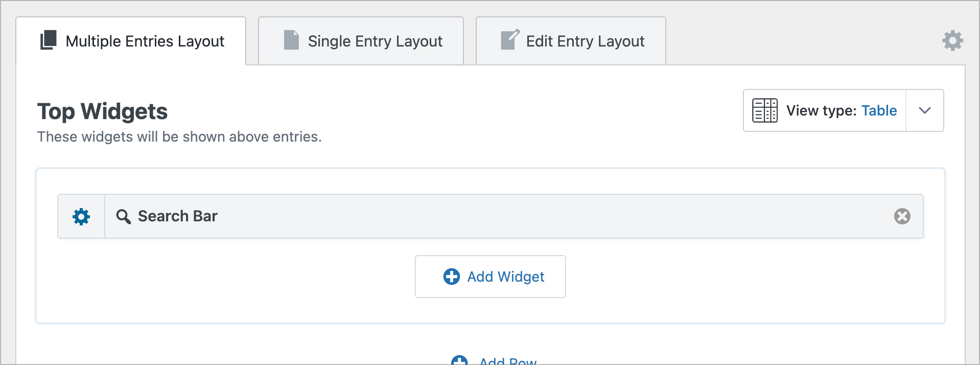This screenshot has width=980, height=365.
Task: Click the layout icon on Multiple Entries Layout tab
Action: 49,40
